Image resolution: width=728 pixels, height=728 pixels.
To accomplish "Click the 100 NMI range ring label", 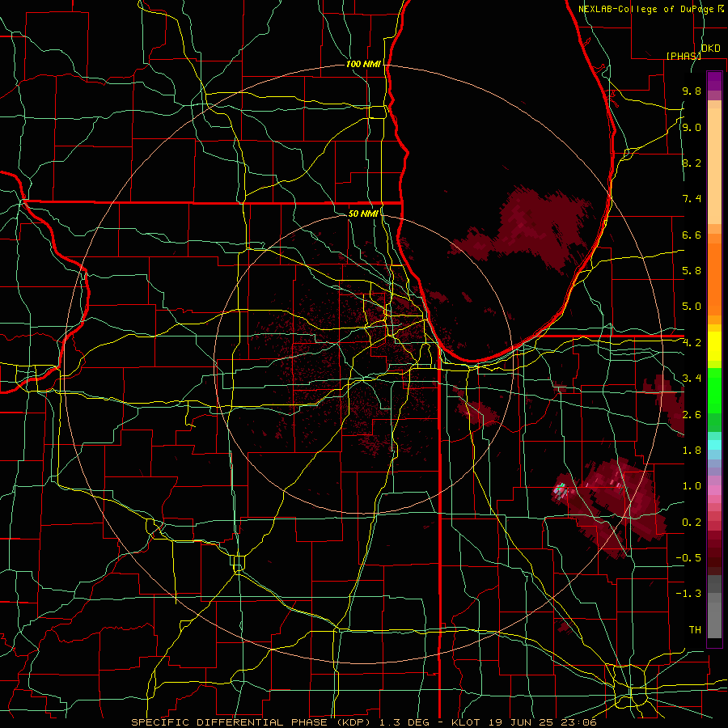I will (363, 64).
